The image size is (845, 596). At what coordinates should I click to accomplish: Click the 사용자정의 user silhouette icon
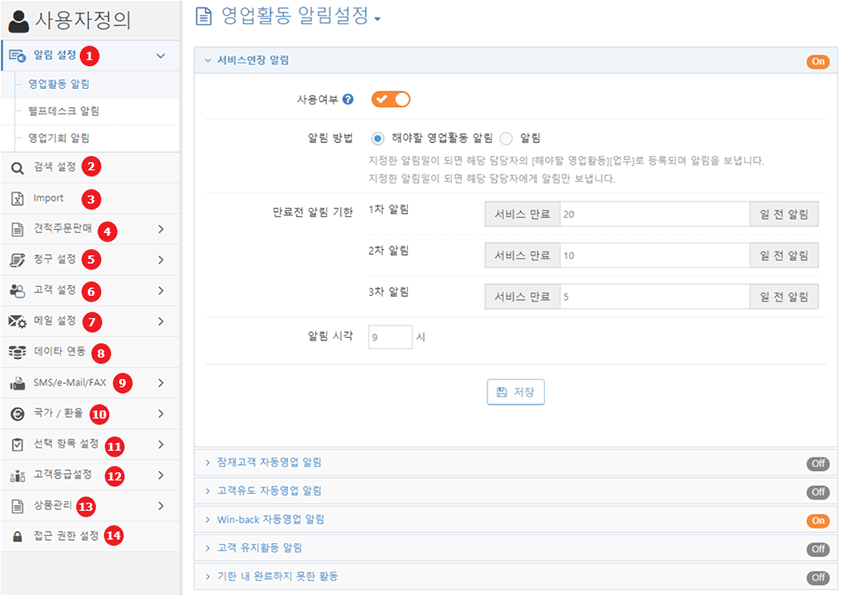(19, 21)
